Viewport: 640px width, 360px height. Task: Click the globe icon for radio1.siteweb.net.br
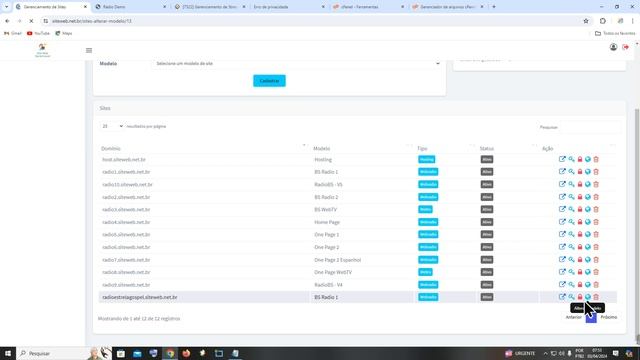tap(588, 172)
